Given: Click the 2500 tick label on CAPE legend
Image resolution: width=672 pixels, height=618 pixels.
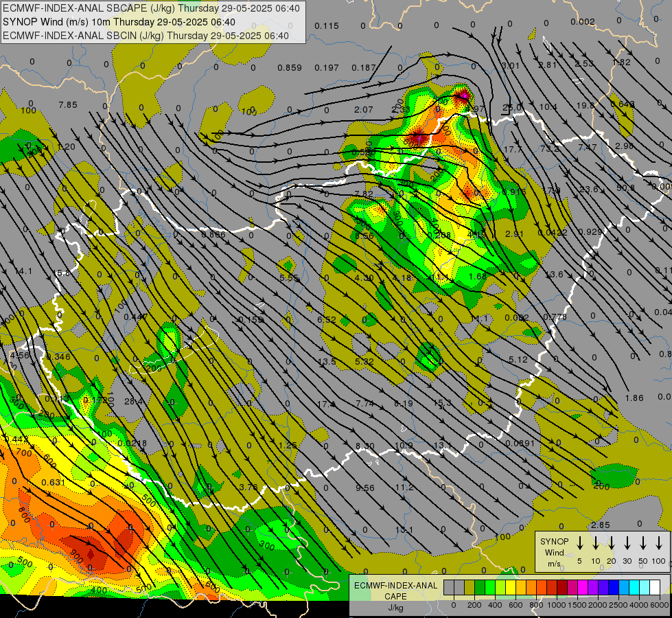Looking at the screenshot, I should click(x=618, y=605).
